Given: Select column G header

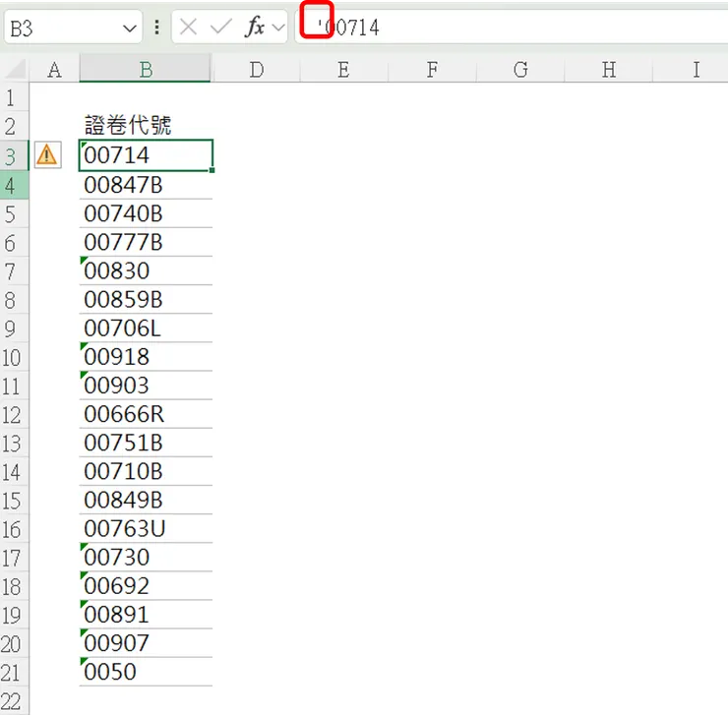Looking at the screenshot, I should 520,70.
